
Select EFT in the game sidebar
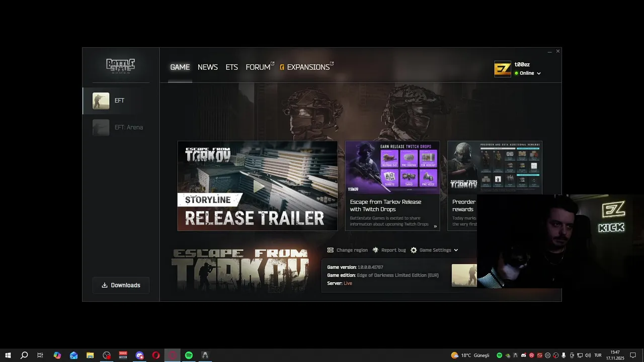click(121, 101)
